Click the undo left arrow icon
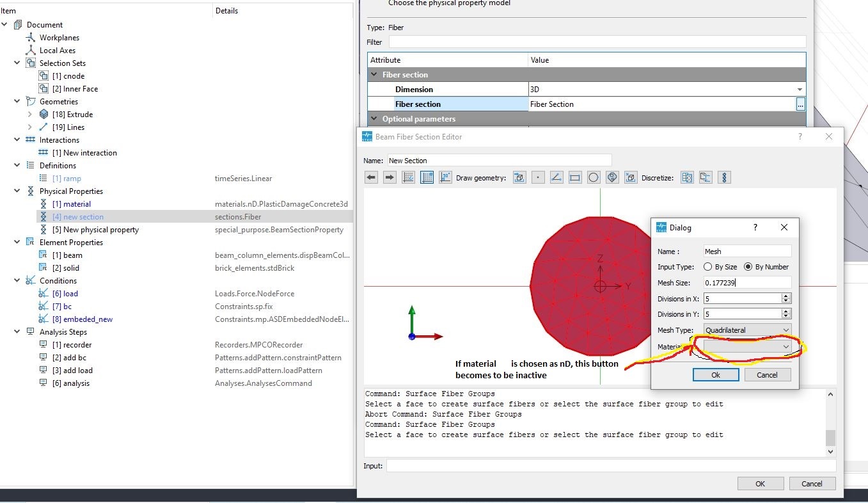Screen dimensions: 868x503 371,177
